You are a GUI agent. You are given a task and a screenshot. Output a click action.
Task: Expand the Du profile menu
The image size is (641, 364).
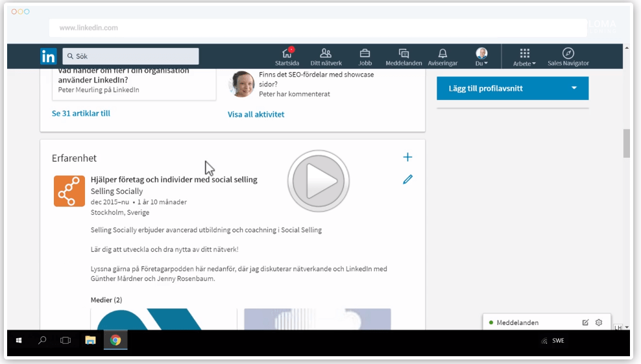481,57
